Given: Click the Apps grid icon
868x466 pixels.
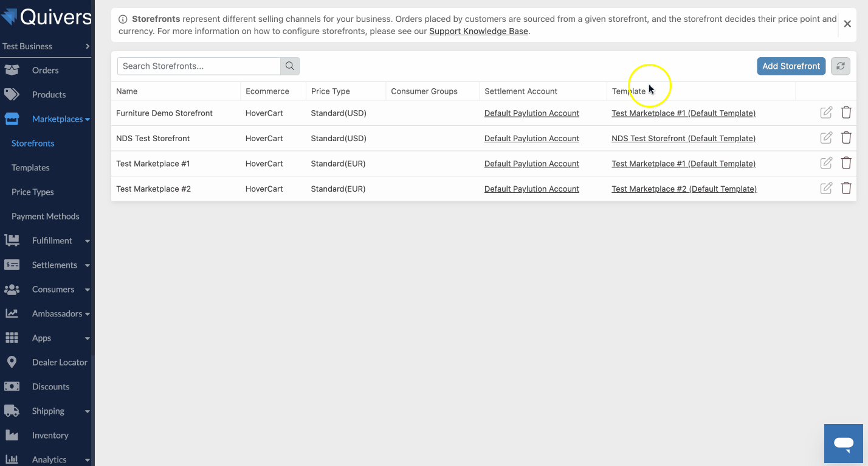Looking at the screenshot, I should [12, 338].
